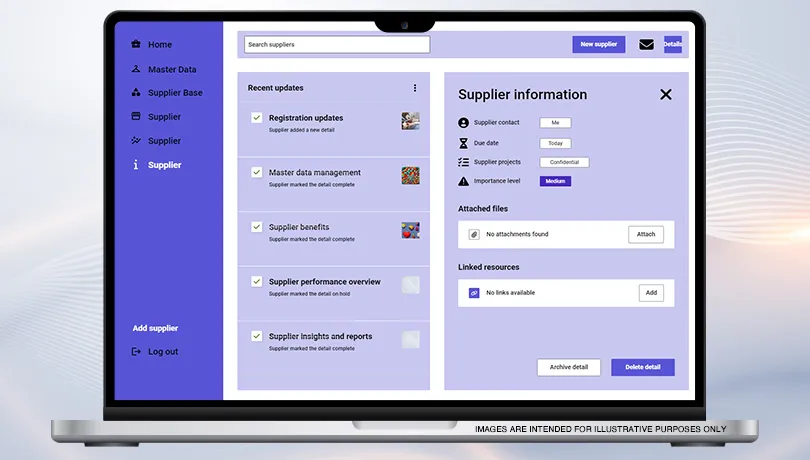Go to the Home menu item
The height and width of the screenshot is (460, 810).
tap(160, 44)
